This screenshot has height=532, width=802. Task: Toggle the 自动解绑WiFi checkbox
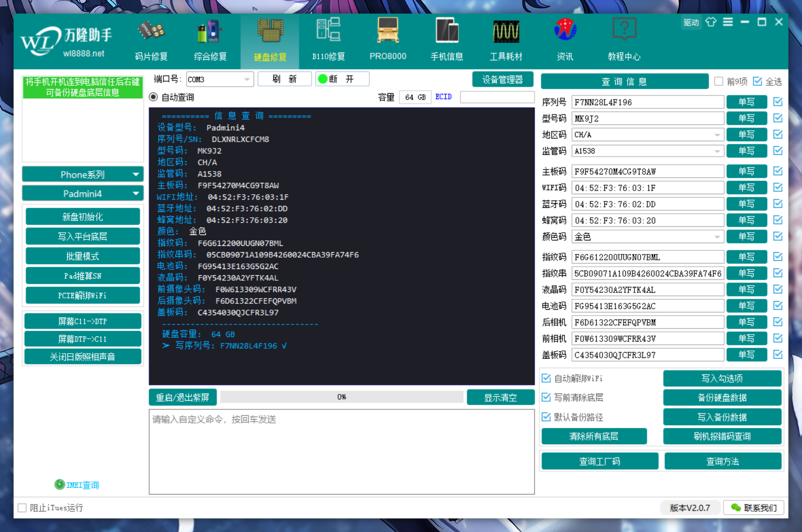[x=546, y=378]
